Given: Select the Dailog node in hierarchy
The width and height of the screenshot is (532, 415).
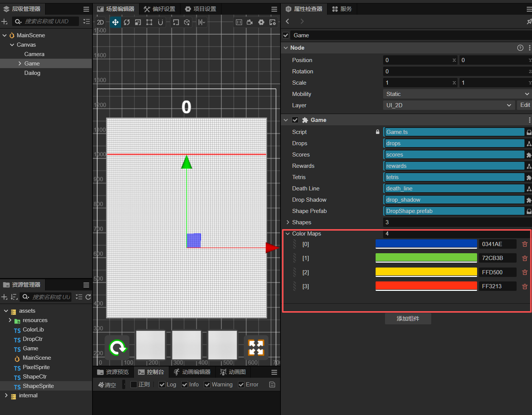Looking at the screenshot, I should (32, 73).
